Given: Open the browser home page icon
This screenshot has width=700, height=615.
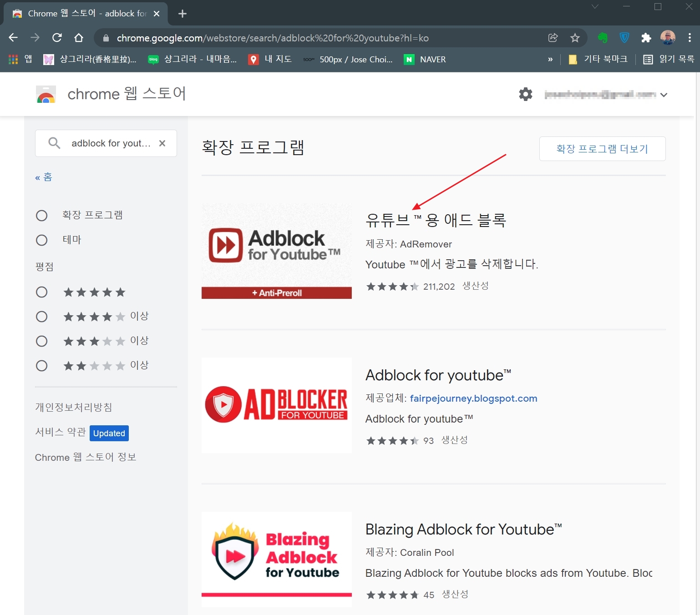Looking at the screenshot, I should [x=79, y=38].
